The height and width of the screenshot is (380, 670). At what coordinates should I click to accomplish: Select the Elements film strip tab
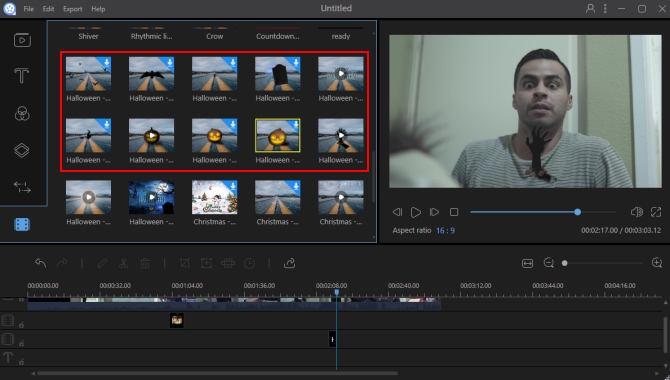[x=22, y=224]
